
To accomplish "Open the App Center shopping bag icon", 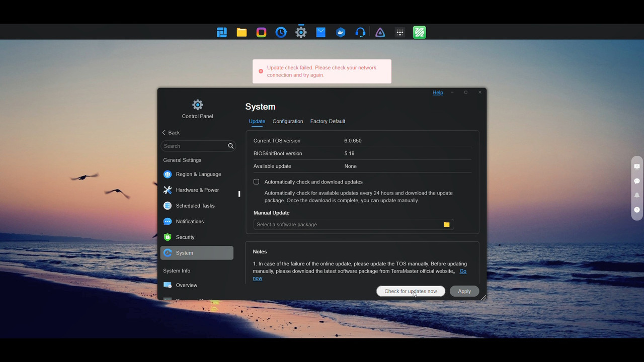I will pos(321,33).
